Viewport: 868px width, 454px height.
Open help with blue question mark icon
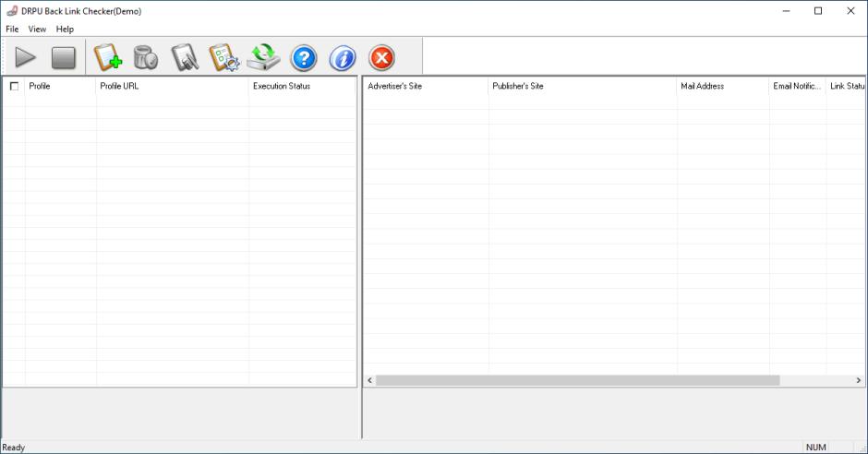(x=304, y=57)
